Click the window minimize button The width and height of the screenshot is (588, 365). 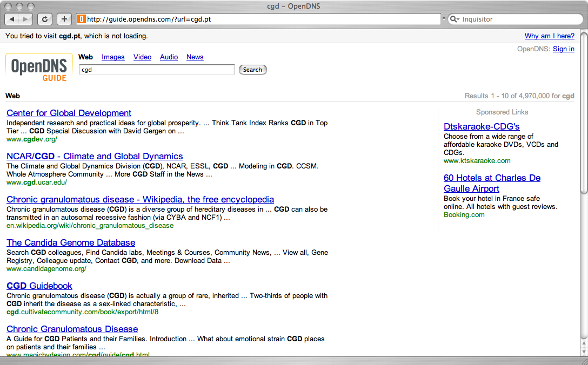pos(19,6)
